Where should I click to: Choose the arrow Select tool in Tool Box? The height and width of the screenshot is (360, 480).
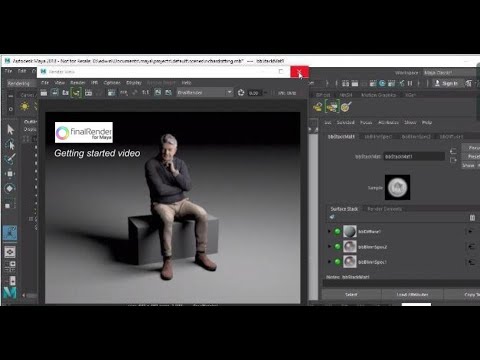pos(10,130)
